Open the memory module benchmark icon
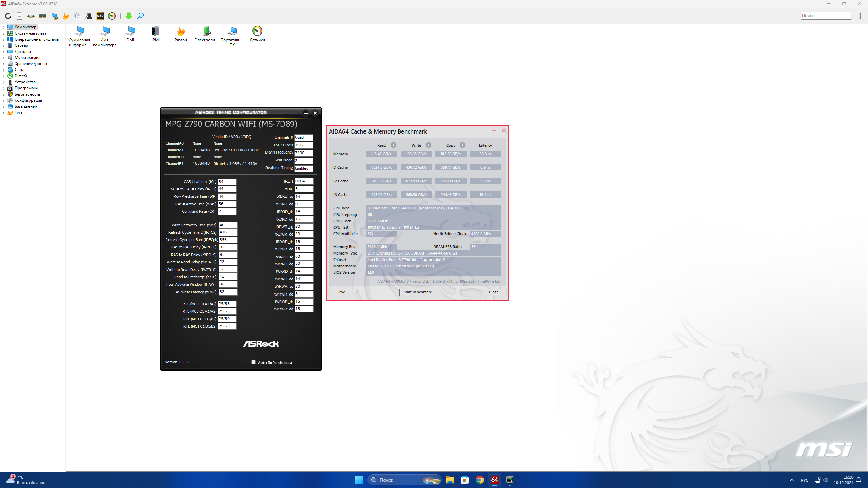 42,16
